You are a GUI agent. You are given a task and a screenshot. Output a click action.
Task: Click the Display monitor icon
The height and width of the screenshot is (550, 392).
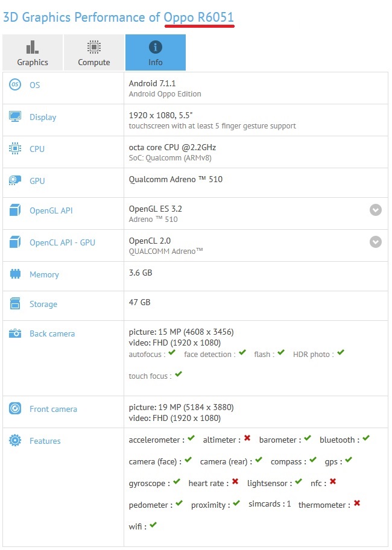click(15, 117)
